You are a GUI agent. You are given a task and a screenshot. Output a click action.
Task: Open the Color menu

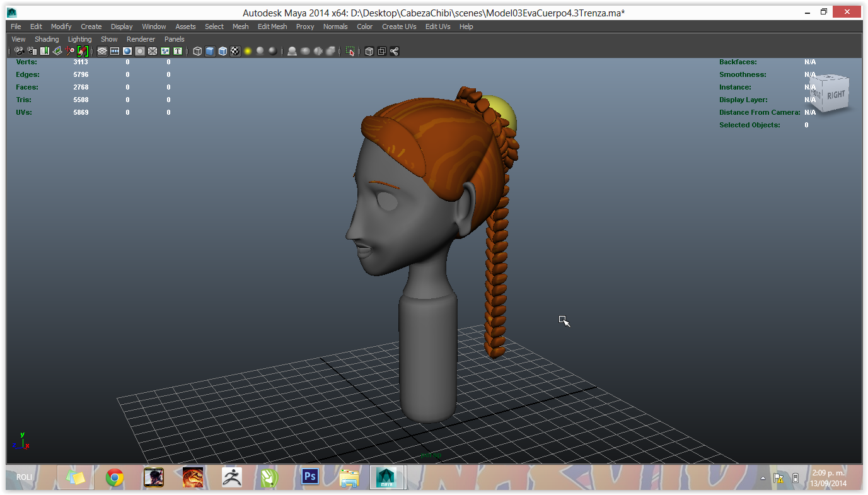(364, 26)
